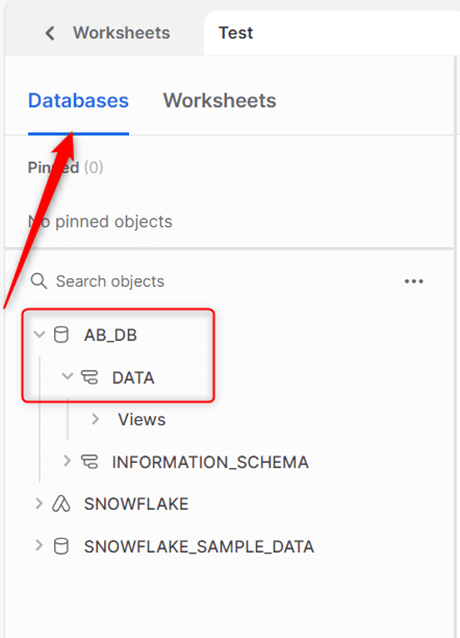Click the INFORMATION_SCHEMA schema icon
Image resolution: width=460 pixels, height=638 pixels.
point(89,461)
